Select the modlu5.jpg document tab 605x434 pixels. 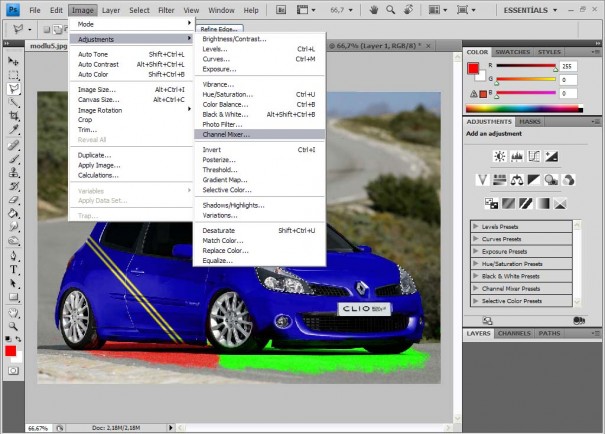49,46
